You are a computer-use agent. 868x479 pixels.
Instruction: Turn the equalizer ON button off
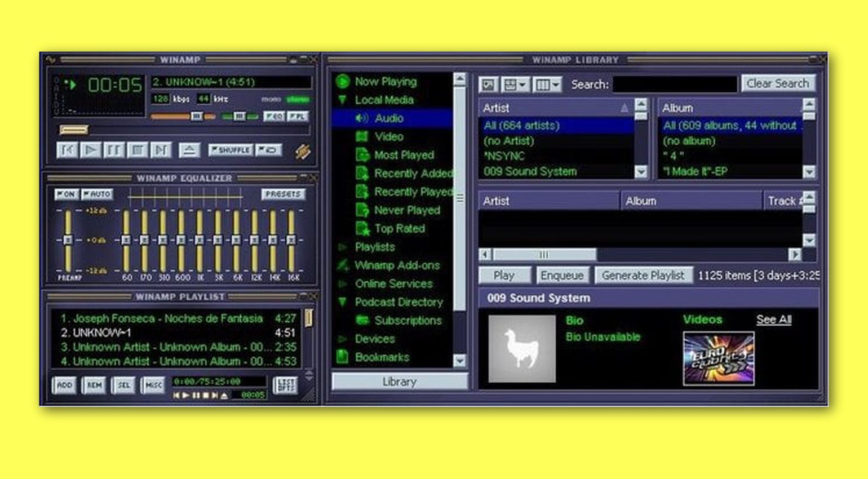[x=67, y=194]
